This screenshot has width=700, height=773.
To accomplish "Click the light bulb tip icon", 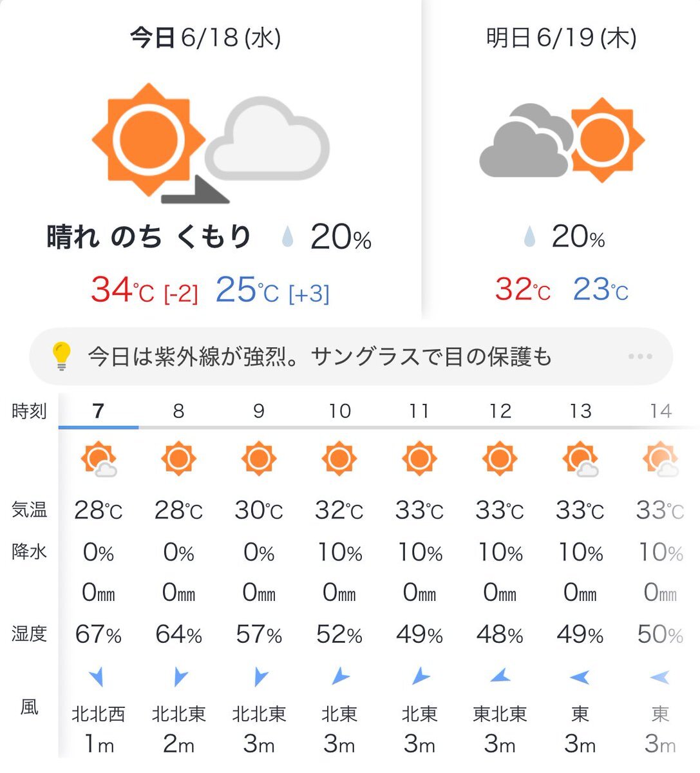I will [x=61, y=356].
